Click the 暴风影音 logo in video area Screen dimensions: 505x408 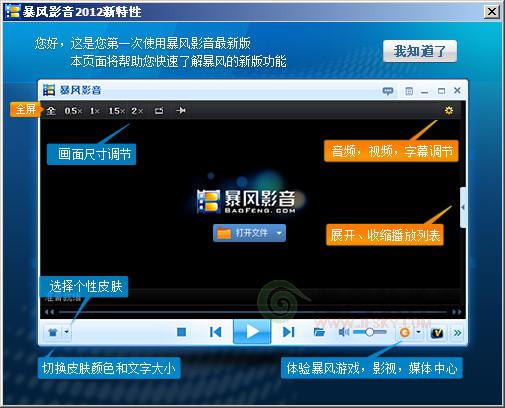[246, 201]
